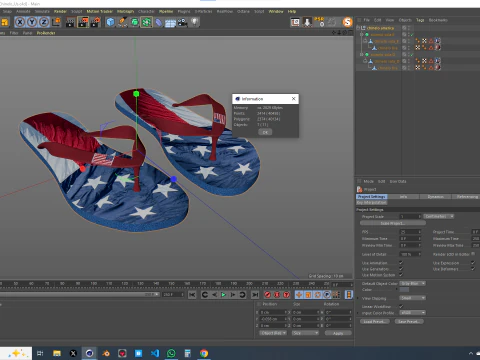Click the purple deformer icon

click(x=158, y=22)
